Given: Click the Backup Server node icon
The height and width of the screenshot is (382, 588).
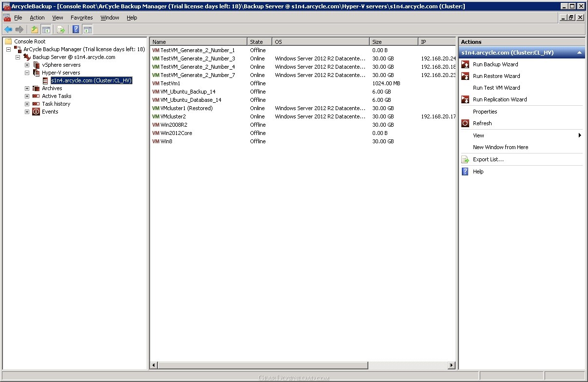Looking at the screenshot, I should point(27,57).
